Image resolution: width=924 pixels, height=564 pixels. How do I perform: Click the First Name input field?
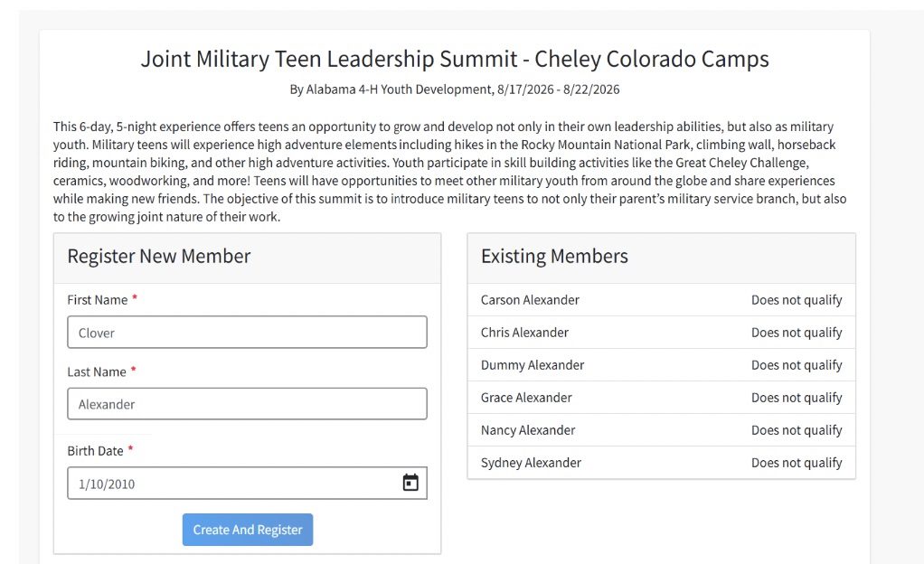coord(247,333)
